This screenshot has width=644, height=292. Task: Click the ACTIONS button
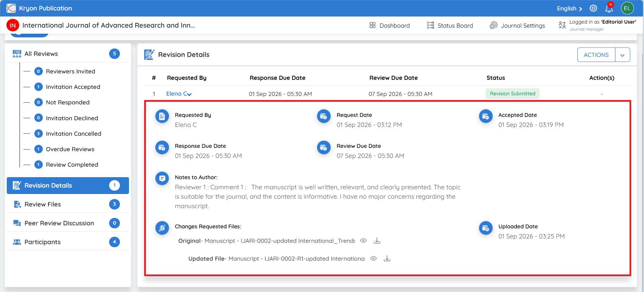(596, 55)
